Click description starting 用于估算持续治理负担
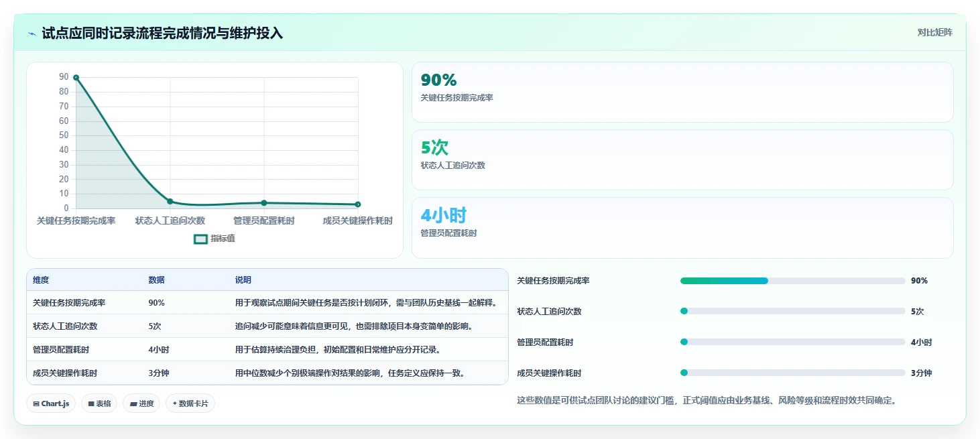Screen dimensions: 980x439 point(337,350)
